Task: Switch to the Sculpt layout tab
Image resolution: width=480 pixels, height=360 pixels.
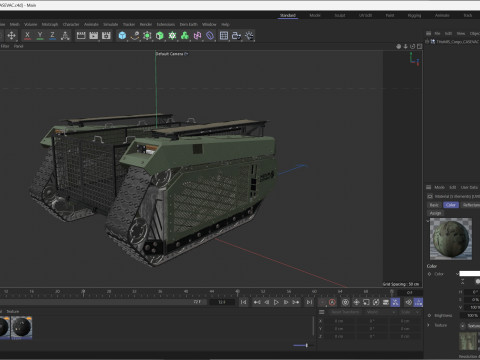Action: click(340, 15)
